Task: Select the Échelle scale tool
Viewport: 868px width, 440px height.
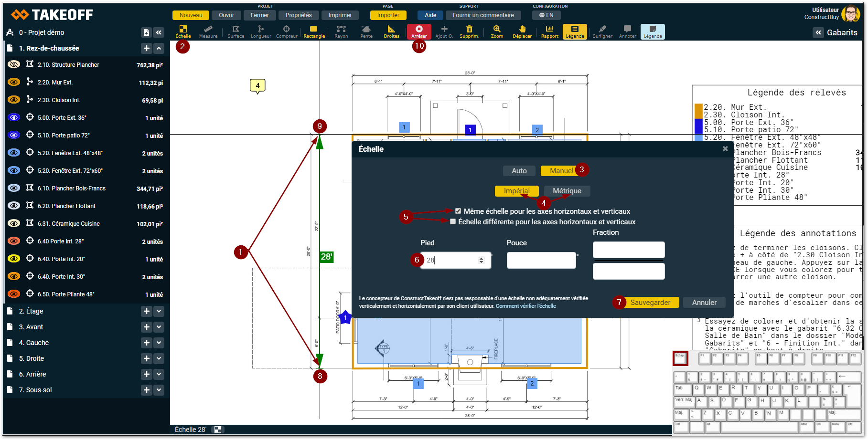Action: (x=183, y=31)
